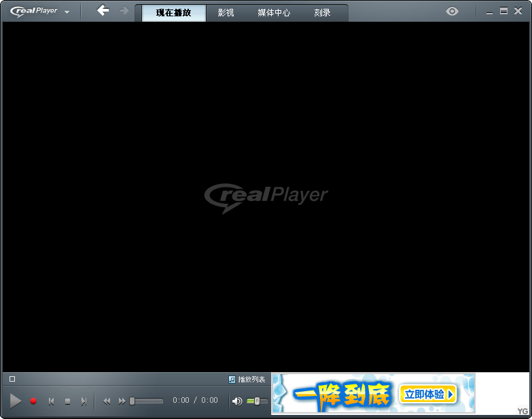Open the 媒体中心 tab
Image resolution: width=532 pixels, height=419 pixels.
[x=274, y=13]
